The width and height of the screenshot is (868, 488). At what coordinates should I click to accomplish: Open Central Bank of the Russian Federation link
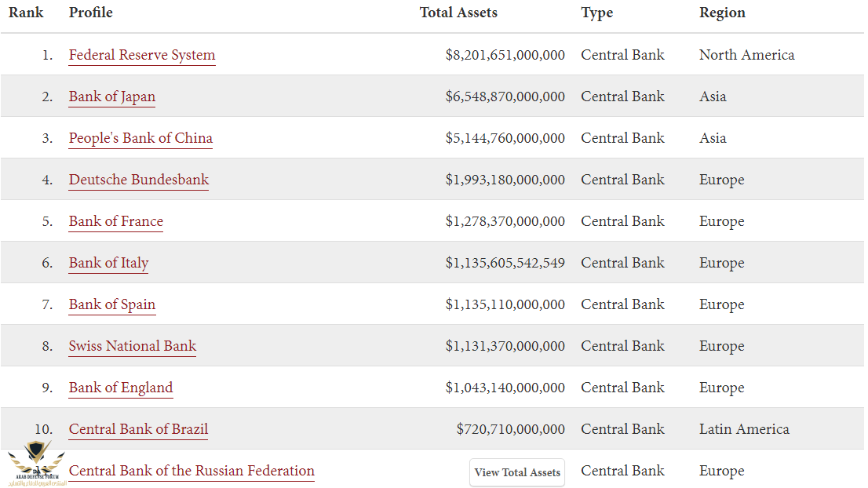(x=191, y=471)
